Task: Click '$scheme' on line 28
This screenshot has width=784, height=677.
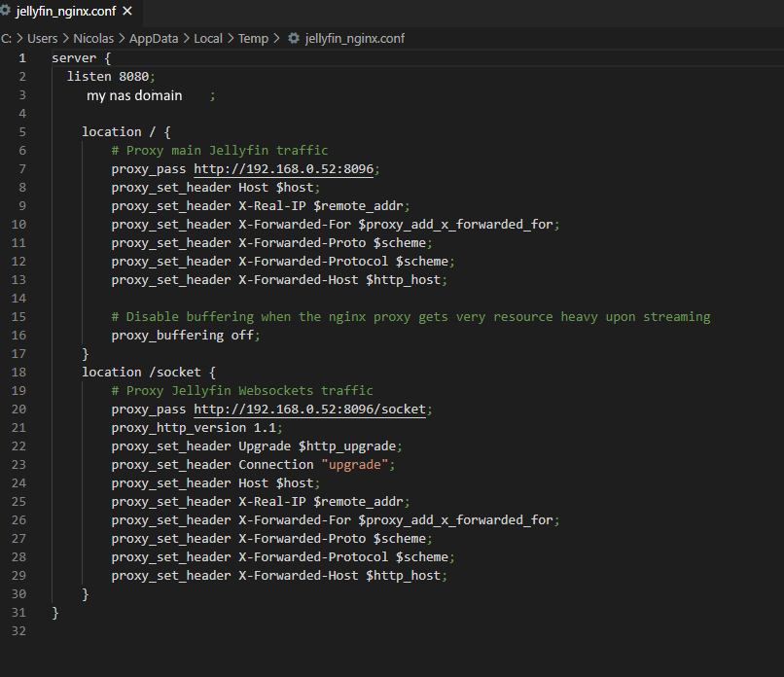Action: [x=422, y=557]
